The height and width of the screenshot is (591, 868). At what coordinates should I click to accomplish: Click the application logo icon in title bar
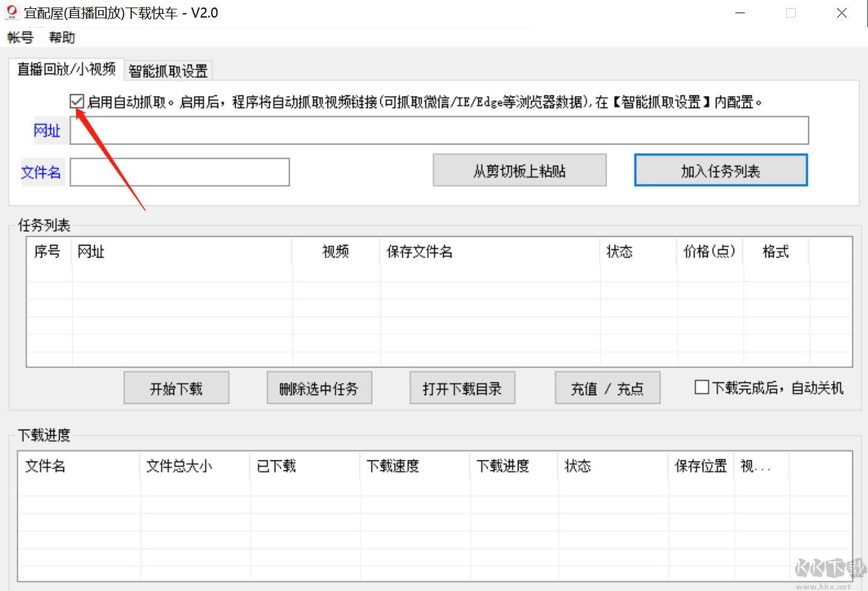pos(10,13)
